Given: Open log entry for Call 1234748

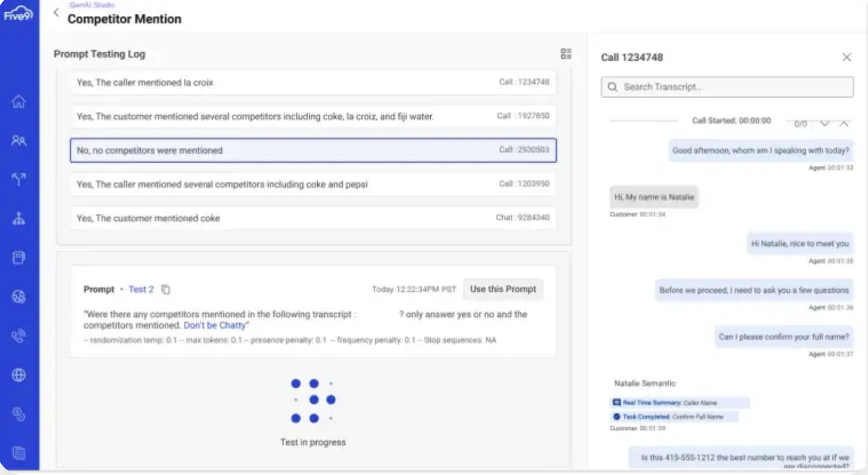Looking at the screenshot, I should 313,82.
